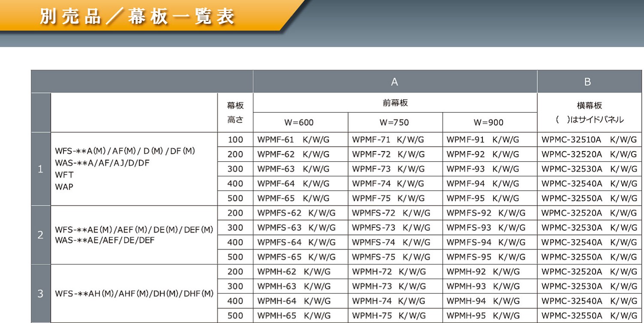Click cell WPMF-92 K/W/G

coord(490,154)
